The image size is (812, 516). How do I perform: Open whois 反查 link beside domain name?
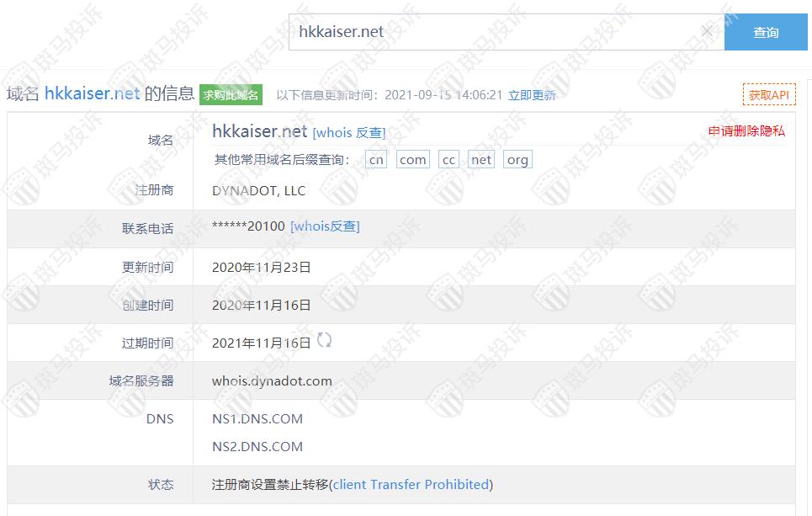(349, 133)
